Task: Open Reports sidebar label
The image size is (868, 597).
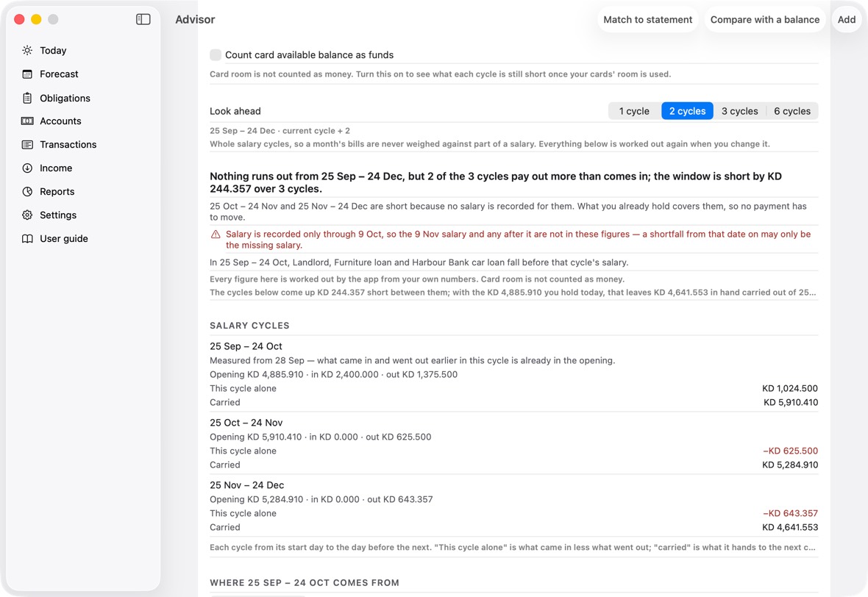Action: tap(57, 191)
